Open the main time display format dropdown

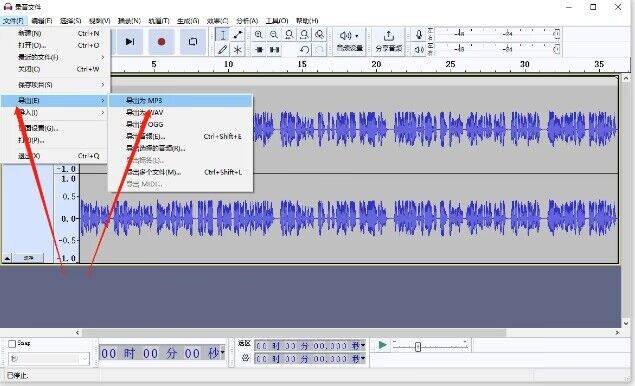[x=222, y=353]
